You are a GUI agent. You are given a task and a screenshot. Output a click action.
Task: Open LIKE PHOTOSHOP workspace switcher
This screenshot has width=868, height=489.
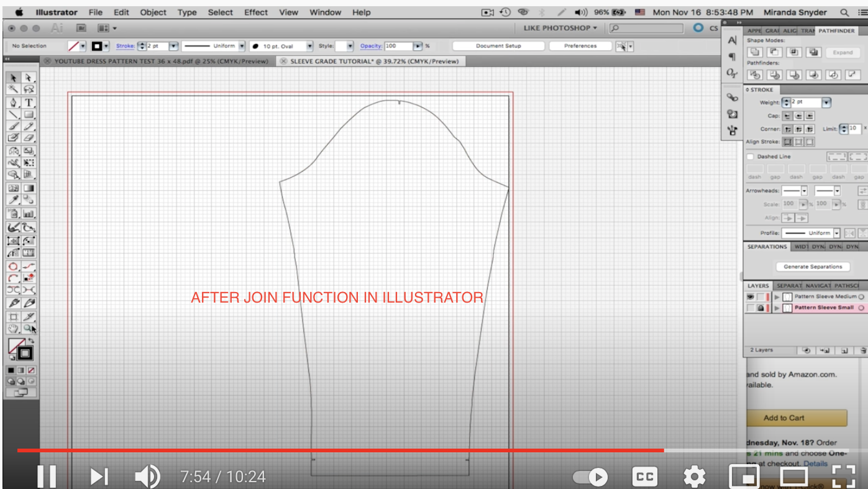[x=560, y=28]
